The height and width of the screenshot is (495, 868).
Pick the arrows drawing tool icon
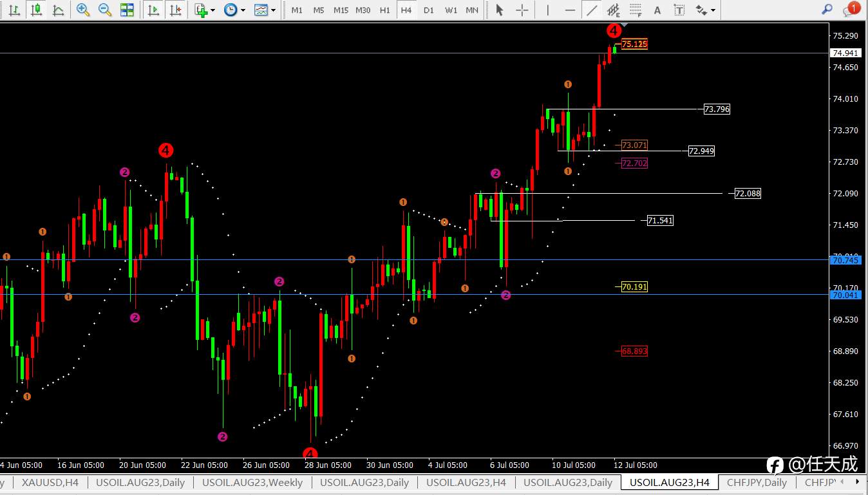(x=701, y=10)
